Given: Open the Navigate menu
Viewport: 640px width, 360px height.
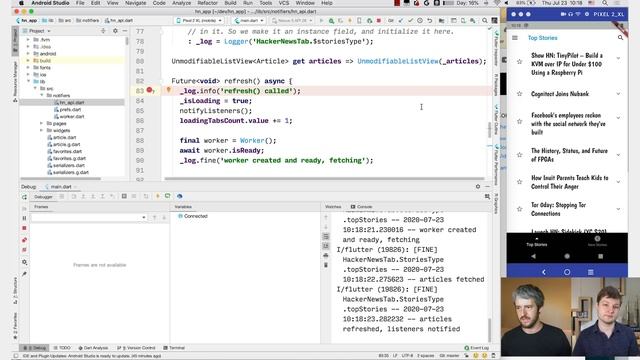Looking at the screenshot, I should (136, 3).
